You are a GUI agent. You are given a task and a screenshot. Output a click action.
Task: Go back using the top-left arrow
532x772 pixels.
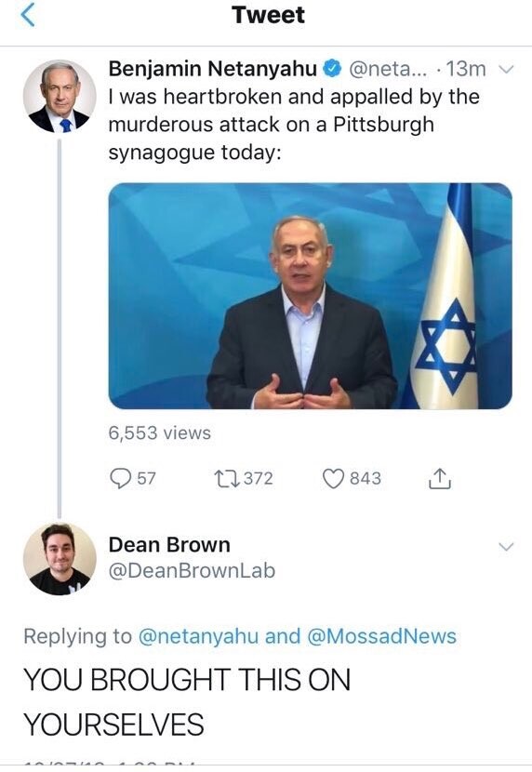(x=28, y=15)
